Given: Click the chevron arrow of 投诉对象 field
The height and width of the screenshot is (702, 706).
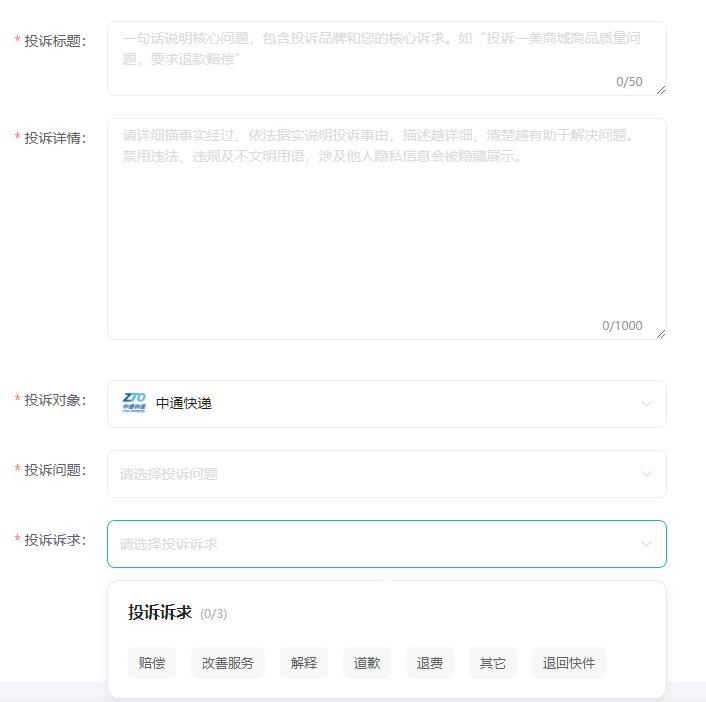Looking at the screenshot, I should [x=646, y=404].
